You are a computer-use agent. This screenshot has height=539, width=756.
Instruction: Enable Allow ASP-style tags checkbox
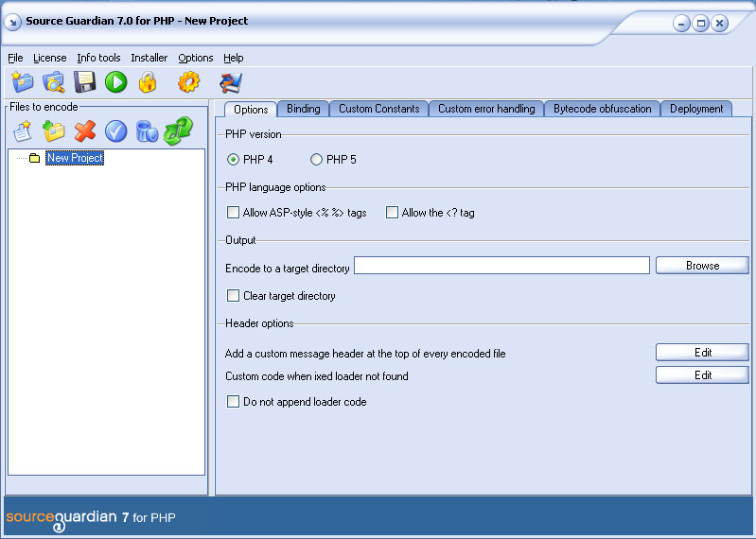pos(234,213)
